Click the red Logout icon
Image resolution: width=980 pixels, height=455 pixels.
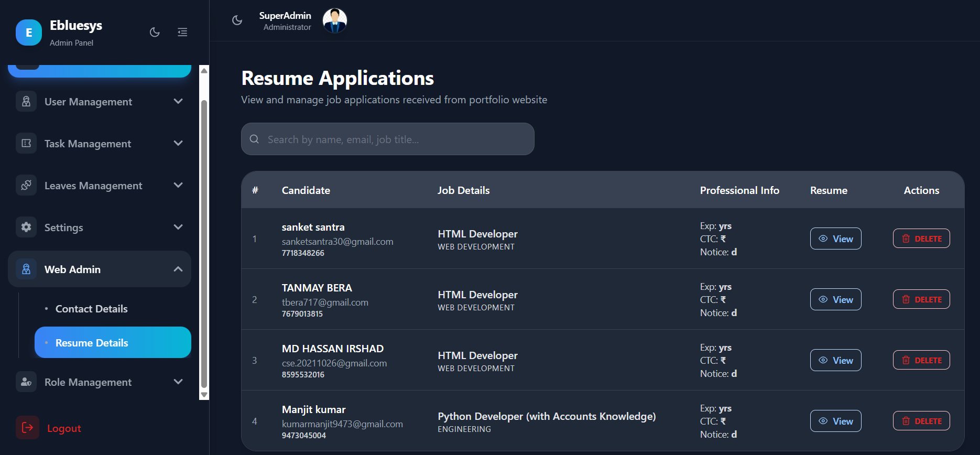(27, 428)
